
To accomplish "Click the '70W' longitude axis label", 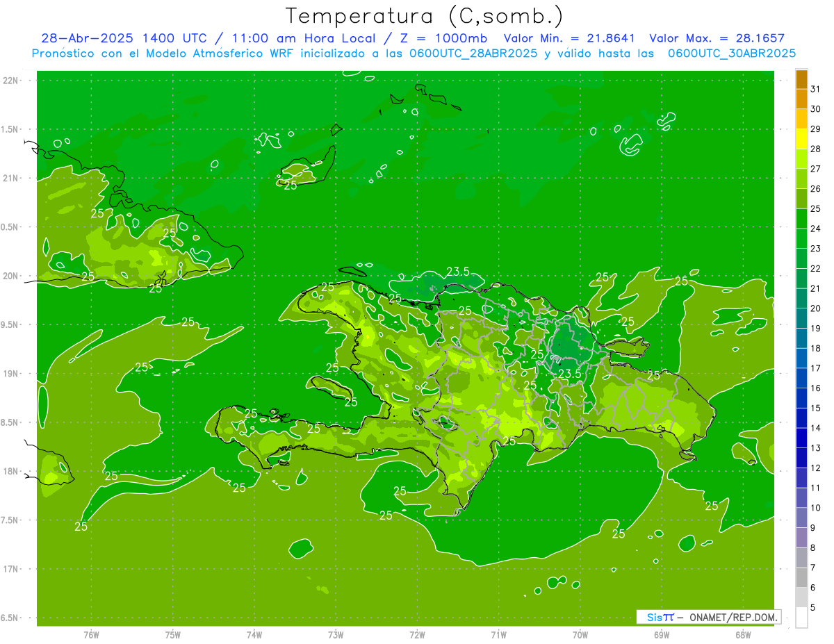I will point(580,635).
